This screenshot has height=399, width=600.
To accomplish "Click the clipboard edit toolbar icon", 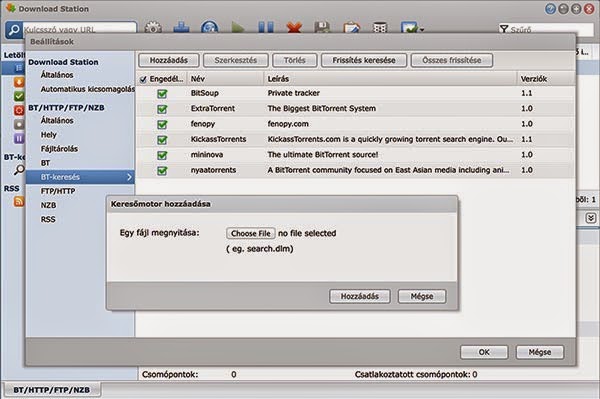I will tap(351, 28).
